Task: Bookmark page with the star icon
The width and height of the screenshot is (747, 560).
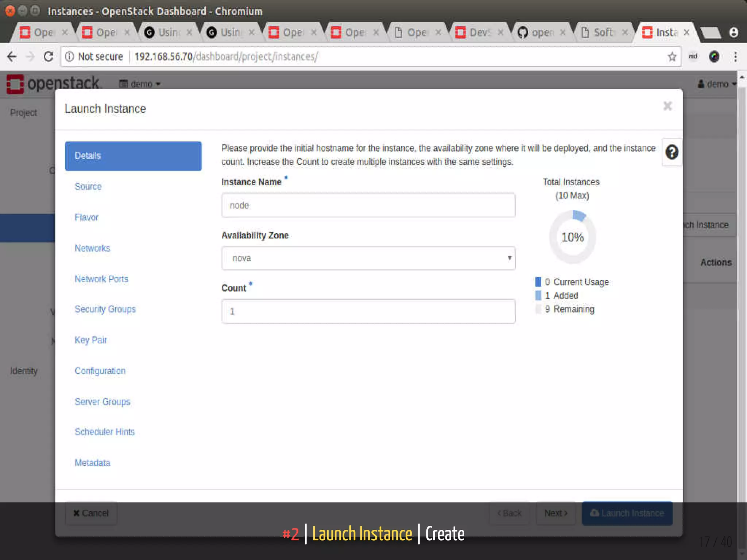Action: [672, 57]
